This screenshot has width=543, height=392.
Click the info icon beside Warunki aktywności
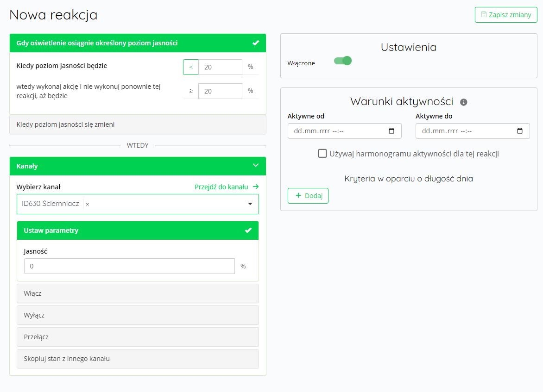[x=463, y=102]
